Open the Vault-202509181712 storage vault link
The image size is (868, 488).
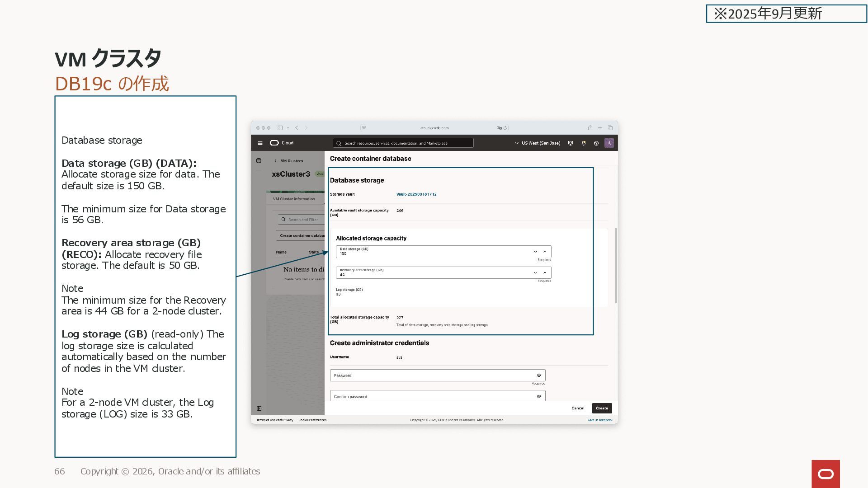point(416,194)
